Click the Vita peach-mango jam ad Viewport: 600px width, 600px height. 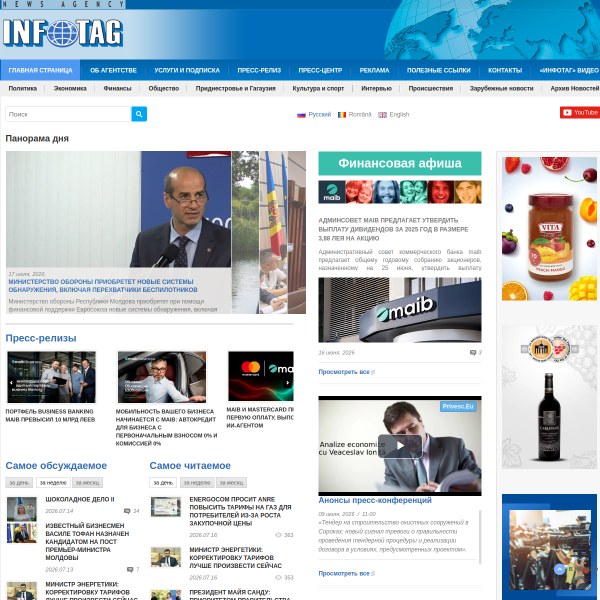click(x=549, y=229)
